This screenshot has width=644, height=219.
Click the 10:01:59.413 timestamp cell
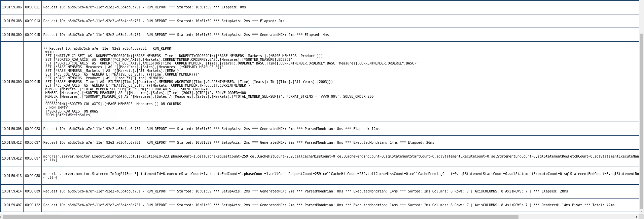tap(11, 176)
